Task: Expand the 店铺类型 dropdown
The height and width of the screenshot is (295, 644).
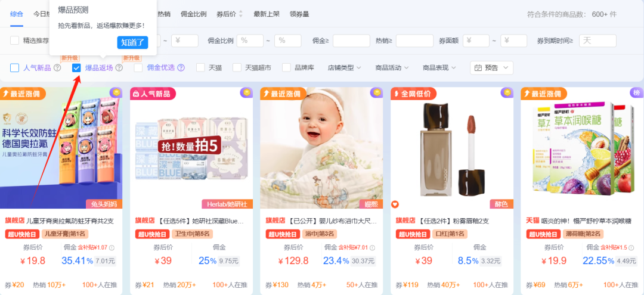Action: [344, 68]
